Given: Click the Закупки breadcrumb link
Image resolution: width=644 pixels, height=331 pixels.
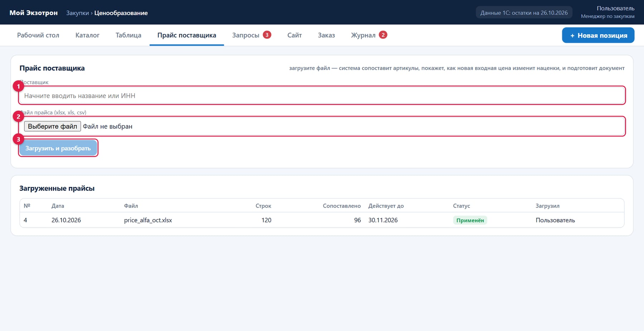Looking at the screenshot, I should coord(78,13).
